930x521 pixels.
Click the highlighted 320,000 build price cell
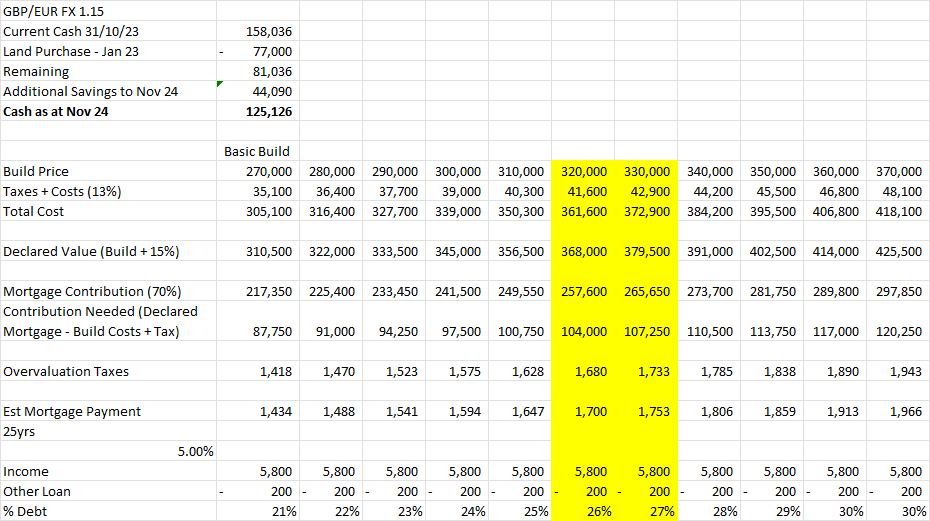[582, 171]
